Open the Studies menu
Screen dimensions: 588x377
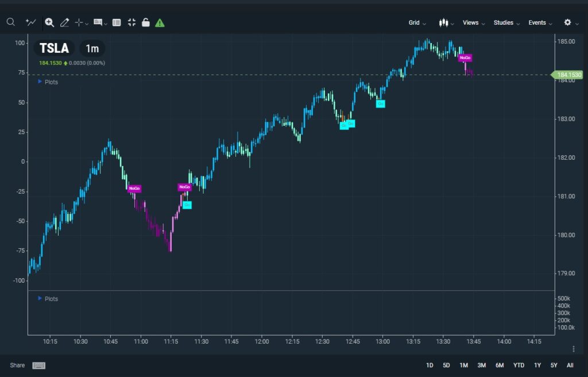click(504, 22)
